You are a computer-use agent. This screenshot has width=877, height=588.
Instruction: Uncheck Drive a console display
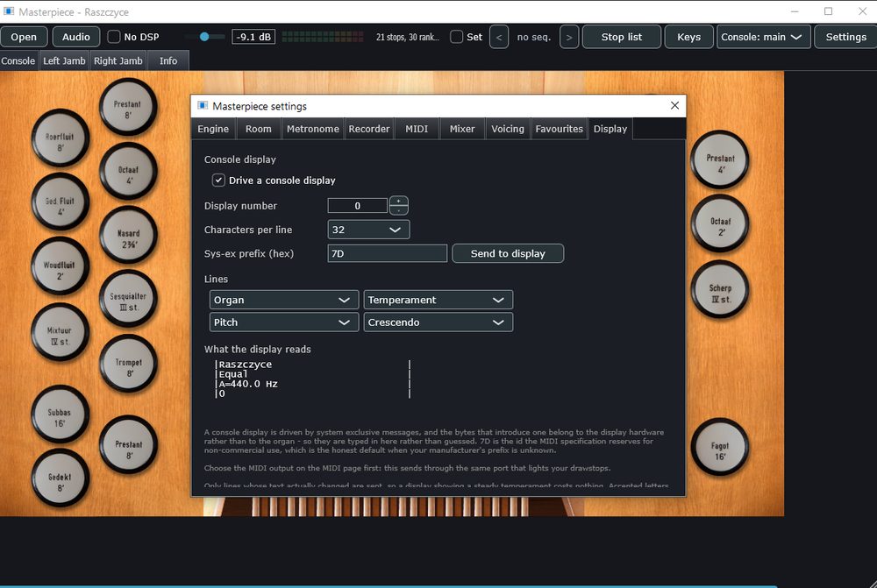218,180
